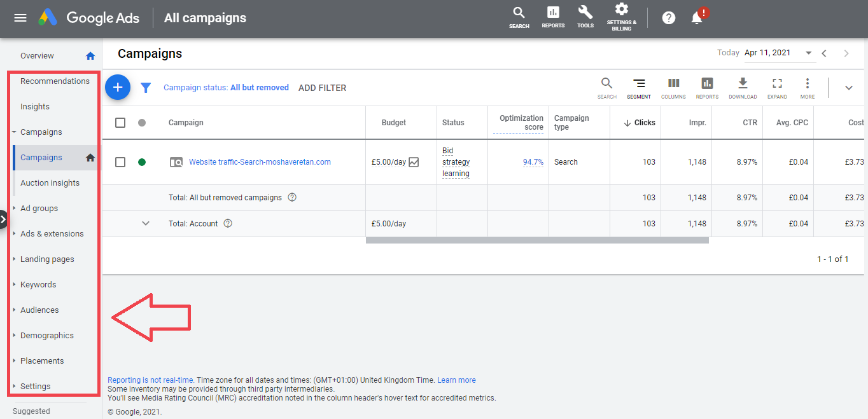Screen dimensions: 868x419
Task: Open Settings & Billing gear
Action: click(x=622, y=17)
